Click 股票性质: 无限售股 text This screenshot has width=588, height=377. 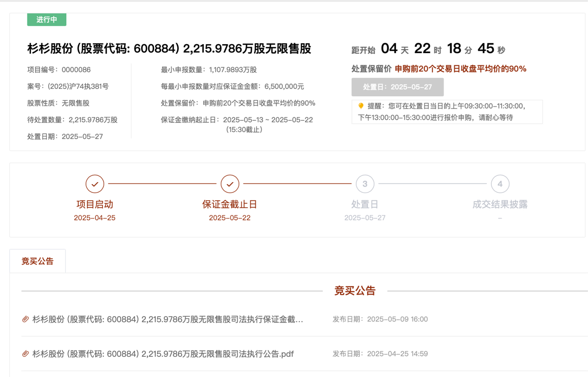58,103
